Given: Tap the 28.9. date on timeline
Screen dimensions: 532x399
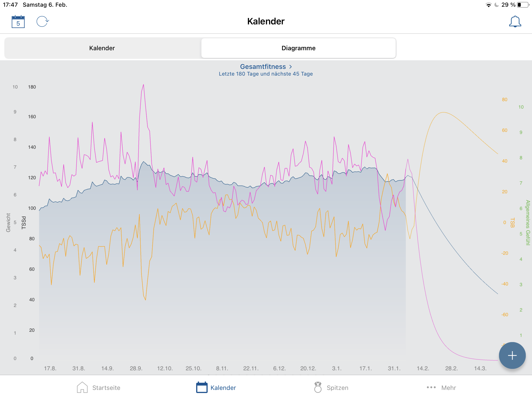Looking at the screenshot, I should click(136, 368).
